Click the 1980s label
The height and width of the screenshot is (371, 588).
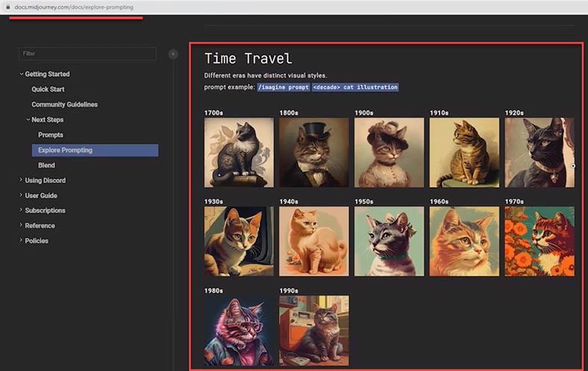213,290
